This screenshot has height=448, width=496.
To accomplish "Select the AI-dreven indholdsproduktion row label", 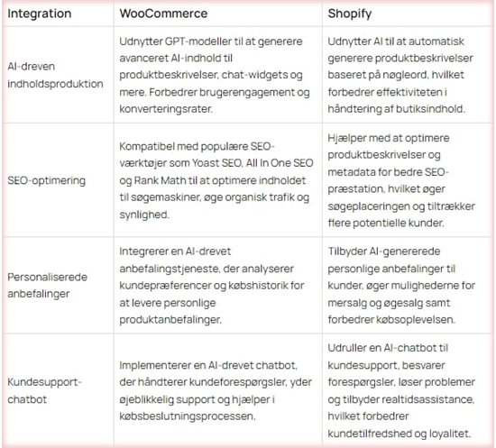I will coord(55,75).
